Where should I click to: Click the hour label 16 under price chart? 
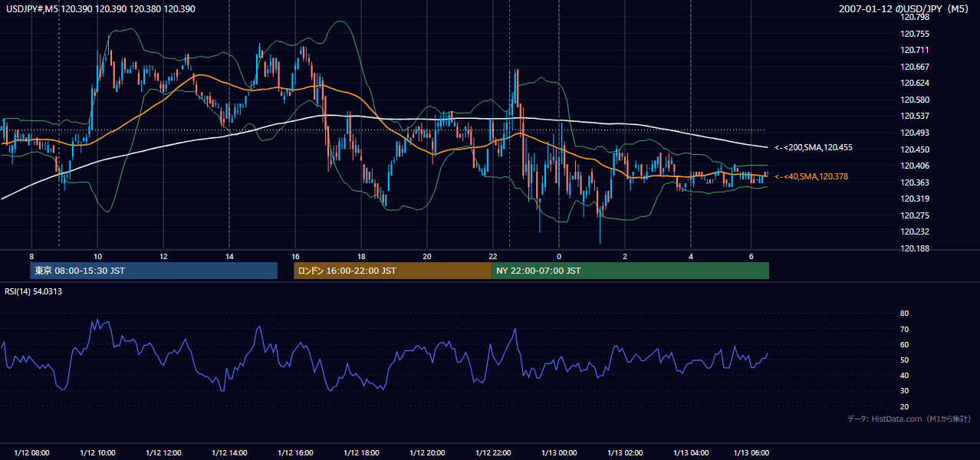point(295,256)
